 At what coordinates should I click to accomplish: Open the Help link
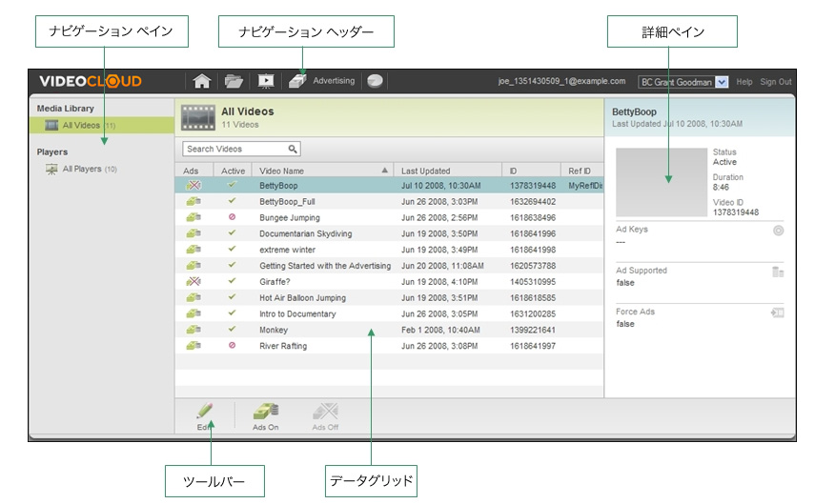coord(744,82)
